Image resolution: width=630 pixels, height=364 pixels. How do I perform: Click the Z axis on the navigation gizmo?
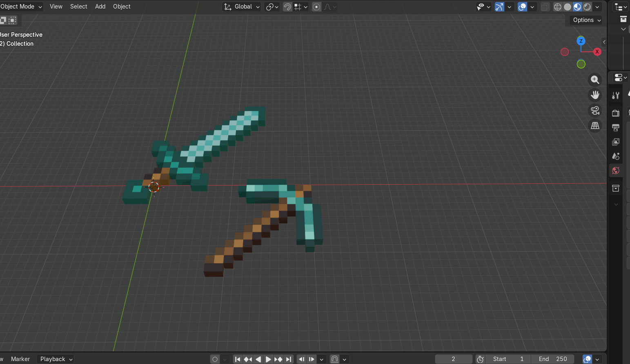click(x=581, y=41)
